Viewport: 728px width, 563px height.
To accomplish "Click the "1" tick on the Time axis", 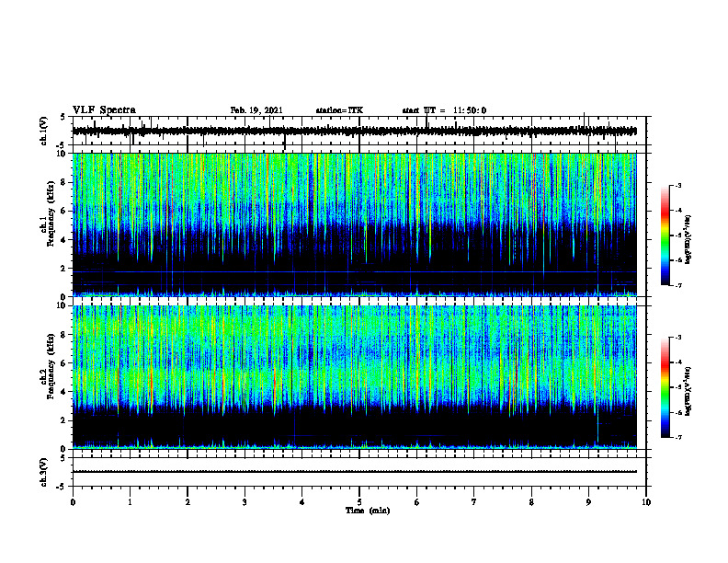I will coord(130,502).
